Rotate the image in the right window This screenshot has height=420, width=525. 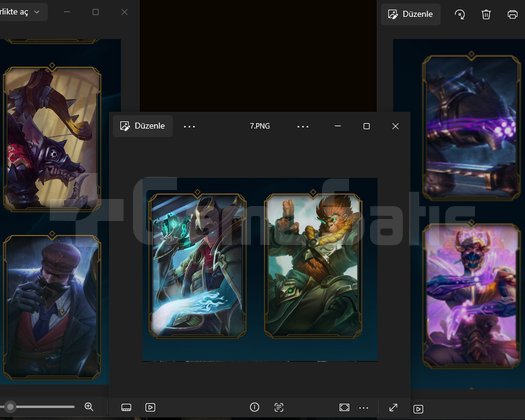(x=460, y=14)
